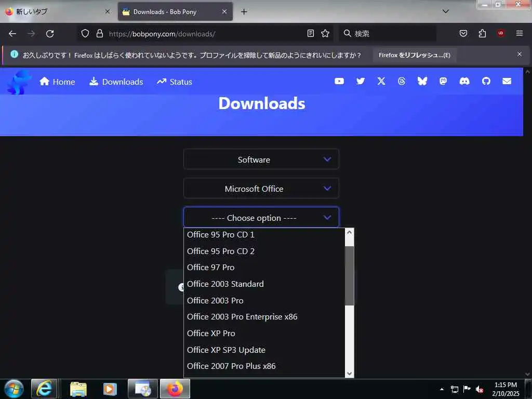Select Office XP Pro option
The width and height of the screenshot is (532, 399).
pos(264,334)
